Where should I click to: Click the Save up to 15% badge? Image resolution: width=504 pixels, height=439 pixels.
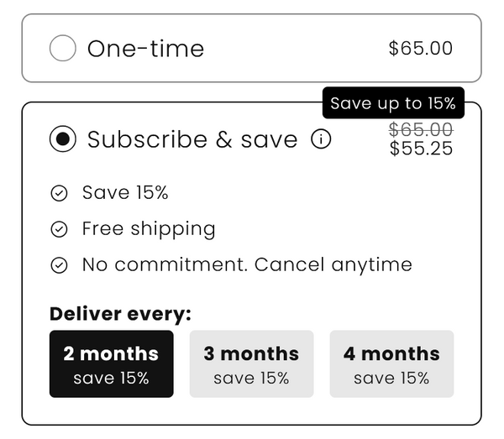(x=392, y=103)
